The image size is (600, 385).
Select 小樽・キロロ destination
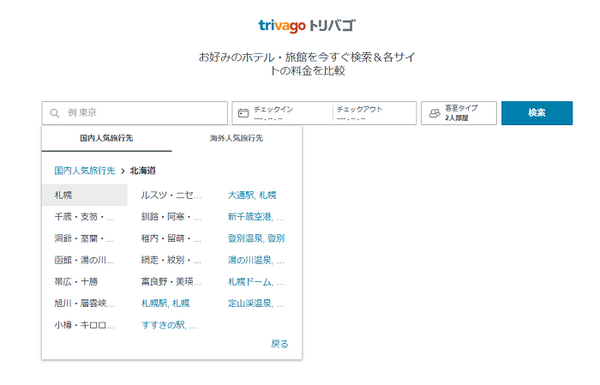point(85,326)
